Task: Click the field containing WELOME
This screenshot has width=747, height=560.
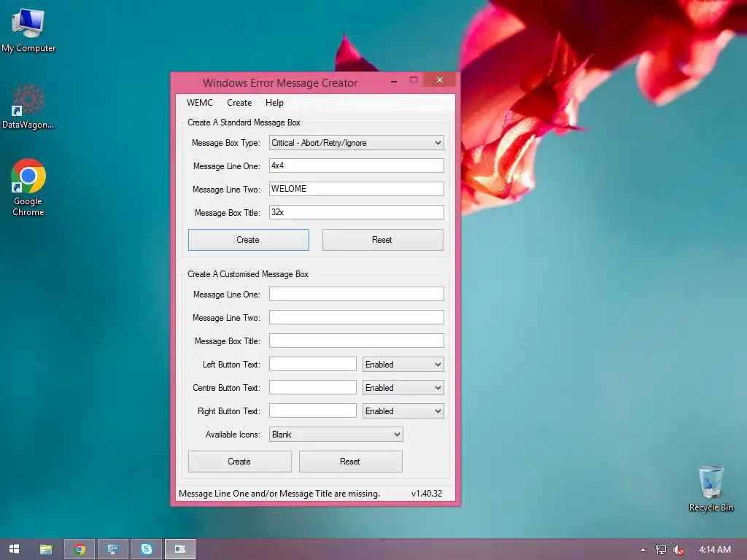Action: (356, 189)
